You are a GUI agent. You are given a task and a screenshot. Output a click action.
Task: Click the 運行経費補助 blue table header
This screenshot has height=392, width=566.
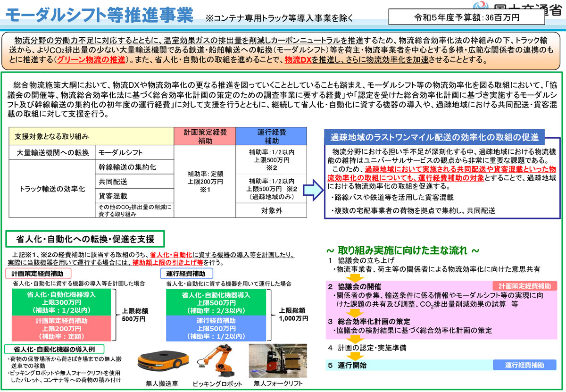coord(271,136)
